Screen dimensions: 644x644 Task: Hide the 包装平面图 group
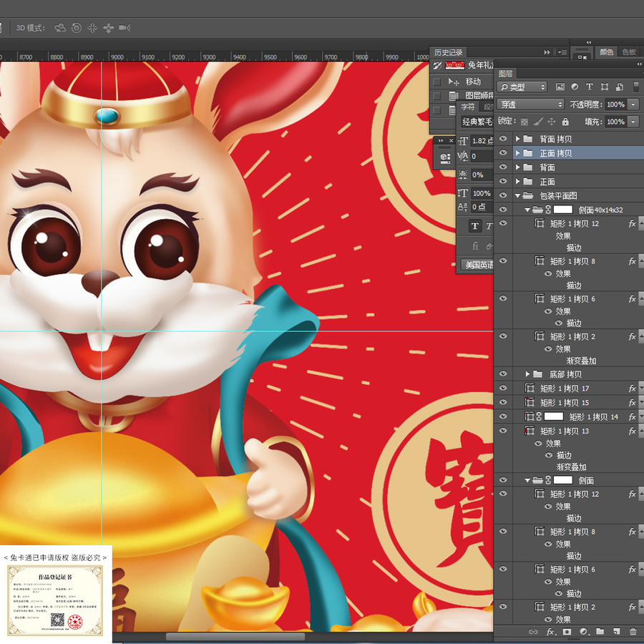point(503,195)
